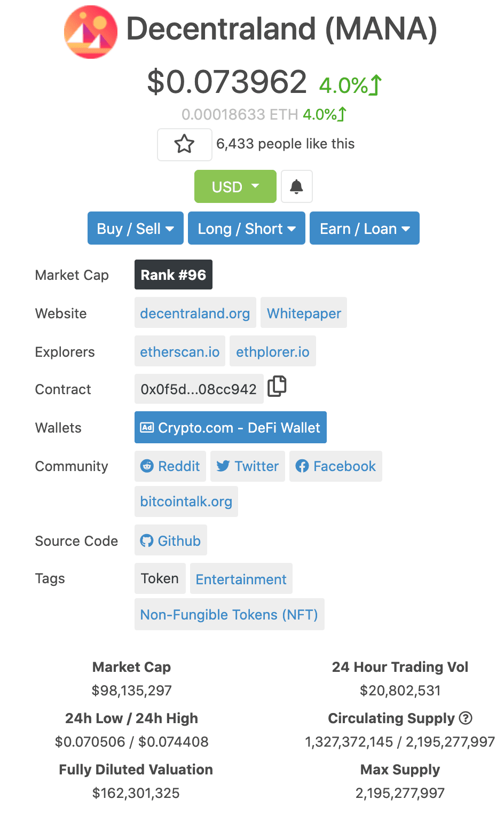Open Decentraland's Reddit community
This screenshot has height=815, width=504.
click(x=170, y=466)
